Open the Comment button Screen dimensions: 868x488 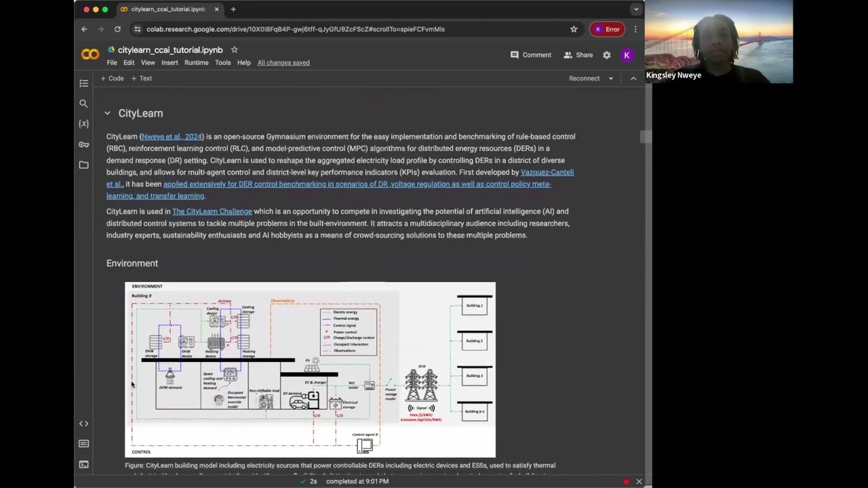coord(531,55)
